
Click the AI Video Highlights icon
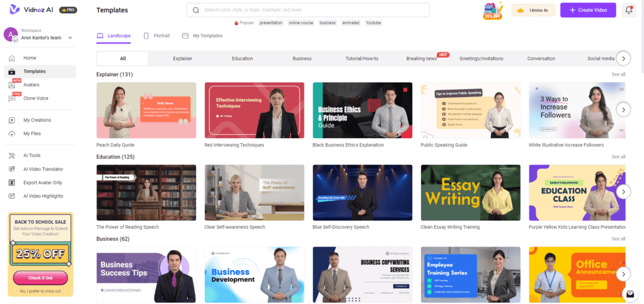(12, 196)
